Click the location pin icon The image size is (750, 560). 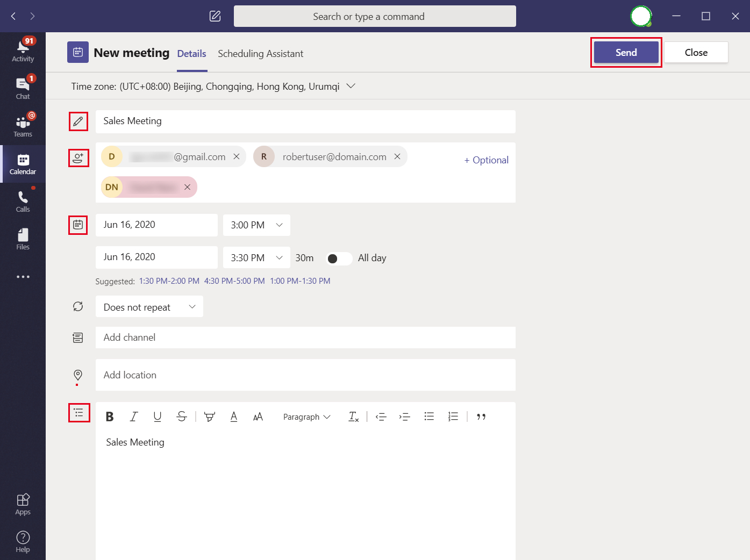pos(78,375)
